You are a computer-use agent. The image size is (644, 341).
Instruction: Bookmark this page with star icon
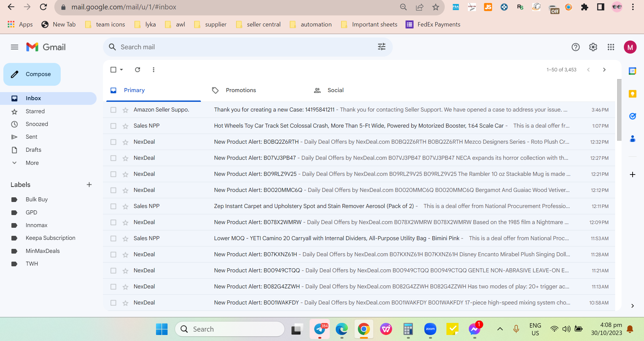pos(436,7)
